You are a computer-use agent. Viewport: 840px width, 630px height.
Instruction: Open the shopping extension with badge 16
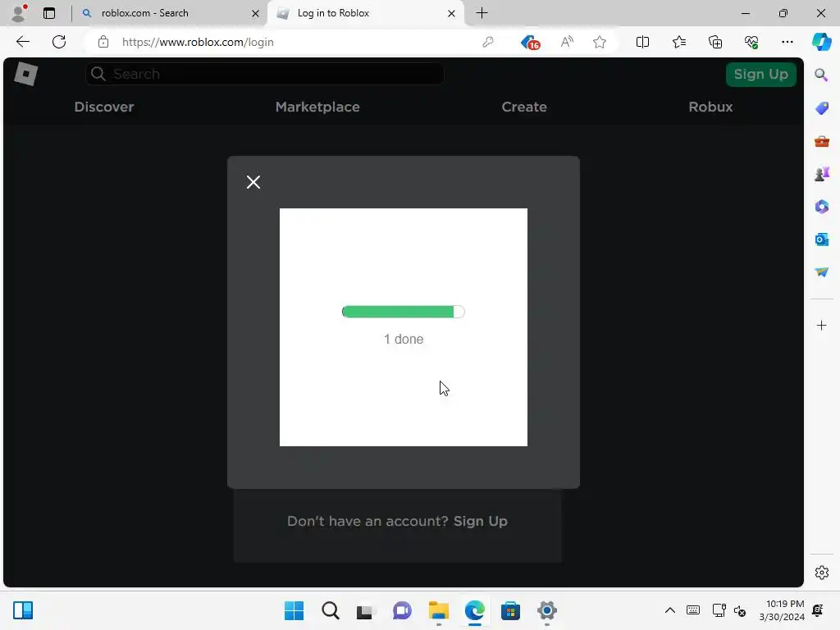[x=531, y=43]
